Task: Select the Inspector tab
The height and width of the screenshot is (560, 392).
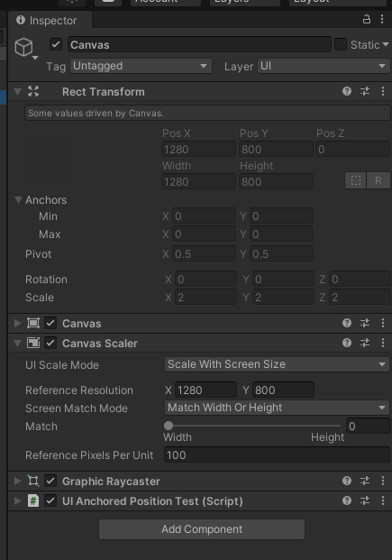Action: point(50,20)
